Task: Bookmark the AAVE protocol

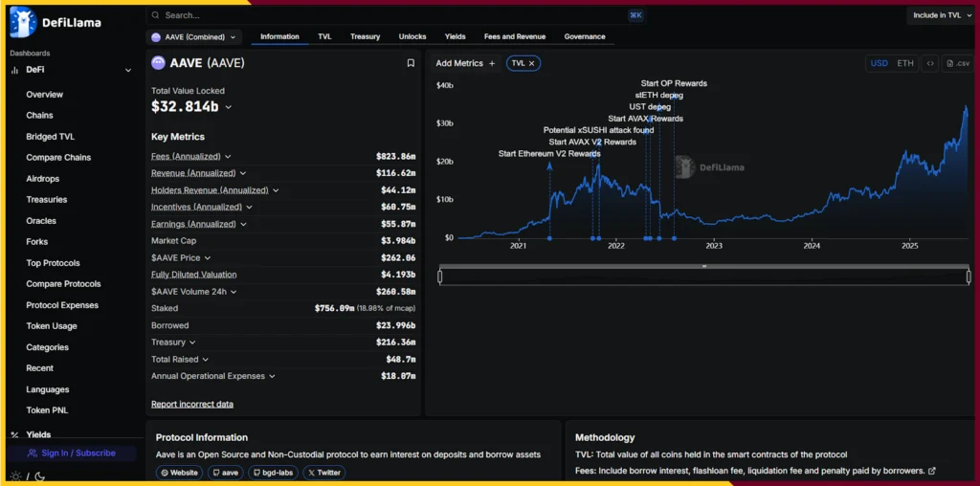Action: point(411,63)
